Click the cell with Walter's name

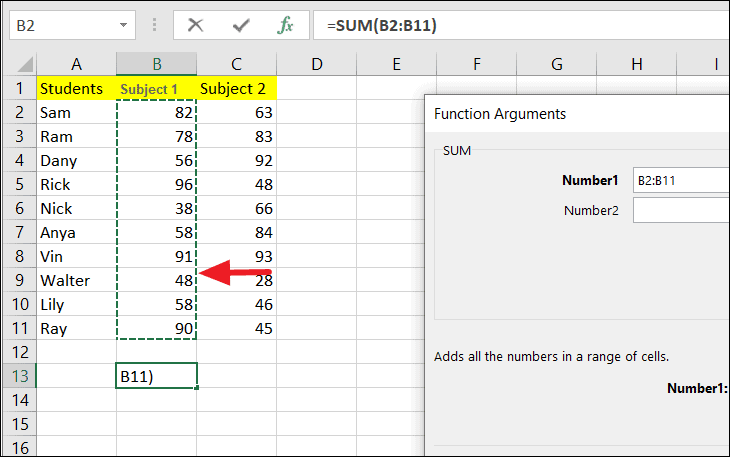point(76,280)
